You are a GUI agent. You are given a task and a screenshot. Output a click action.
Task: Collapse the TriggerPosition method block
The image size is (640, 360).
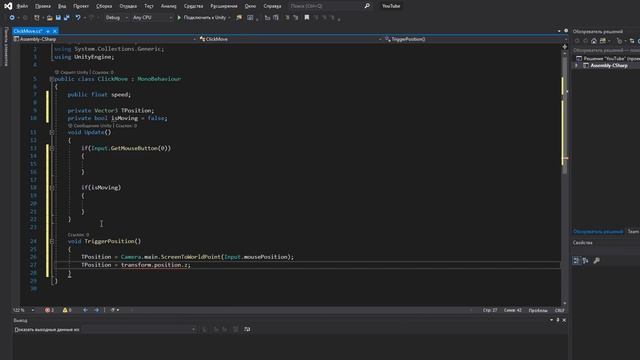click(x=52, y=241)
